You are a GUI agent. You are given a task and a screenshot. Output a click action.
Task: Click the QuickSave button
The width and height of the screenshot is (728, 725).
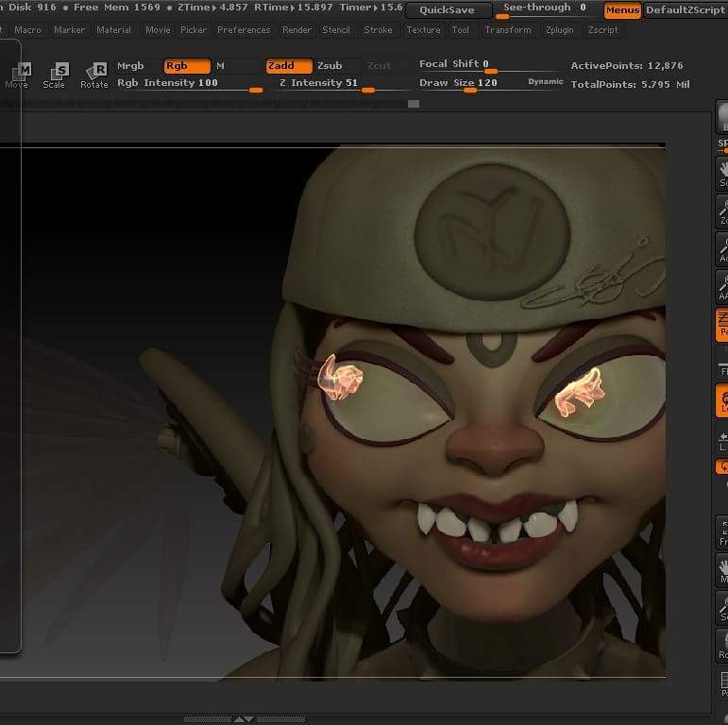[x=448, y=10]
